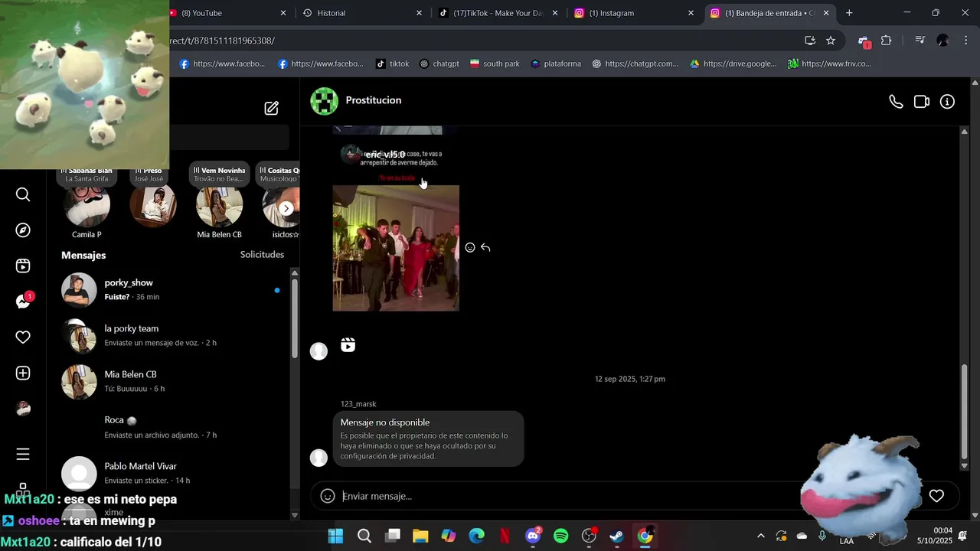Image resolution: width=980 pixels, height=551 pixels.
Task: Open profile avatar in Instagram sidebar
Action: (x=23, y=409)
